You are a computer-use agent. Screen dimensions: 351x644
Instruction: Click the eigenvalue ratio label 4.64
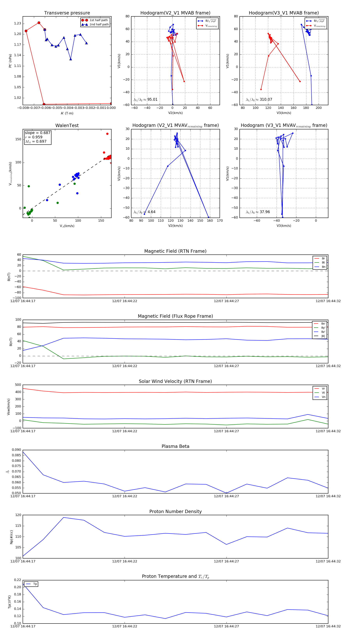point(145,212)
